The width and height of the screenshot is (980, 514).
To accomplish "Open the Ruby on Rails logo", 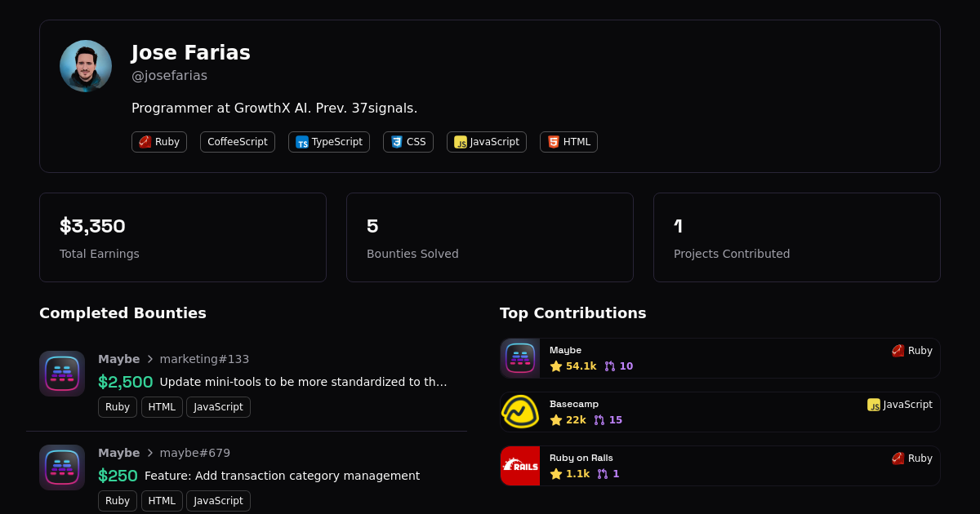I will click(x=520, y=466).
